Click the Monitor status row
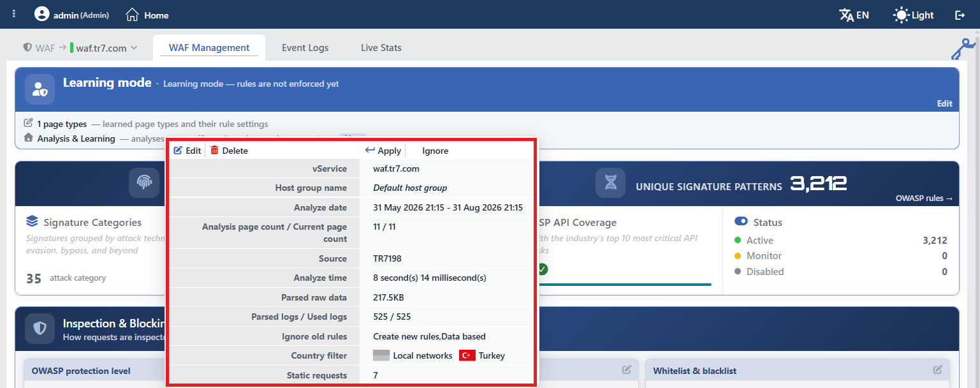Viewport: 980px width, 388px height. coord(840,256)
